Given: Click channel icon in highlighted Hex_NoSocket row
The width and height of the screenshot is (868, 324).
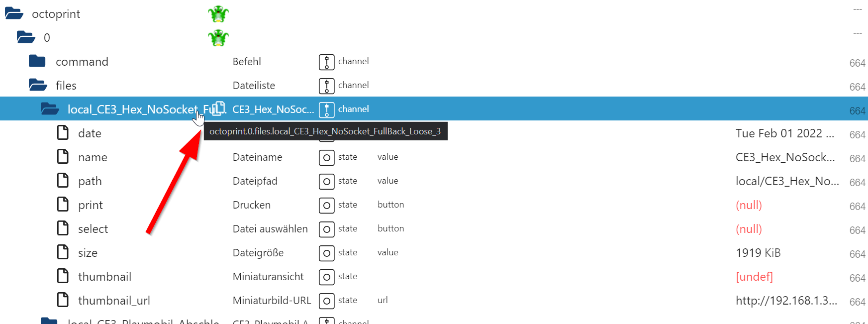Looking at the screenshot, I should coord(326,109).
